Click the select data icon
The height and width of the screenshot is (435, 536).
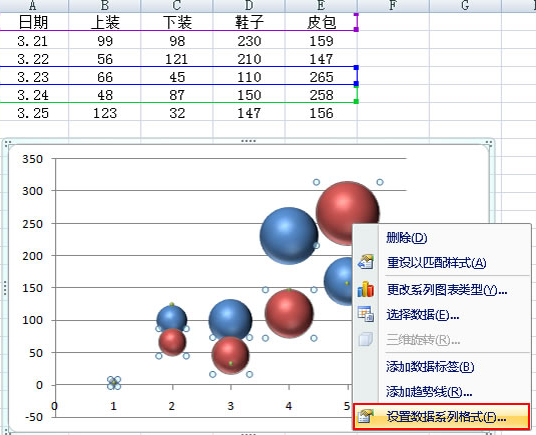pyautogui.click(x=365, y=314)
